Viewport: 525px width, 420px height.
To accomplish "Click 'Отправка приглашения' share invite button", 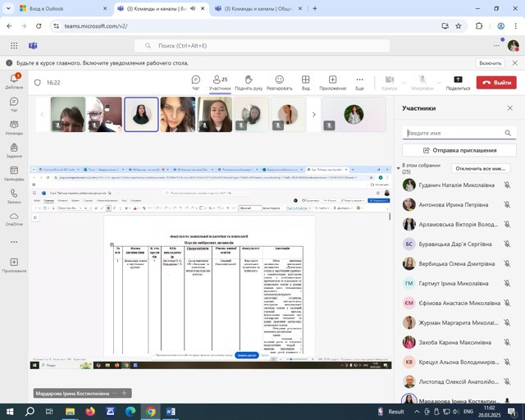I will tap(459, 150).
